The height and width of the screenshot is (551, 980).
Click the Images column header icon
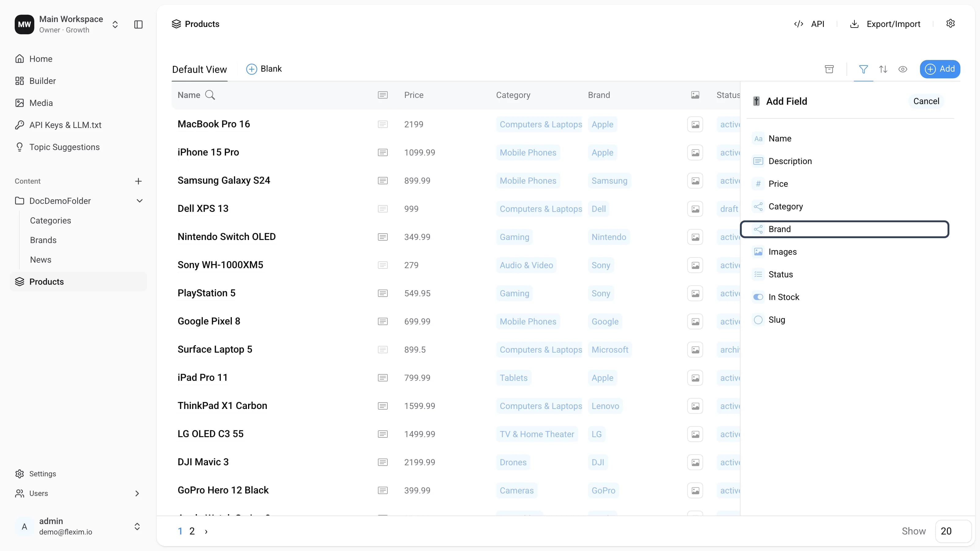(695, 95)
